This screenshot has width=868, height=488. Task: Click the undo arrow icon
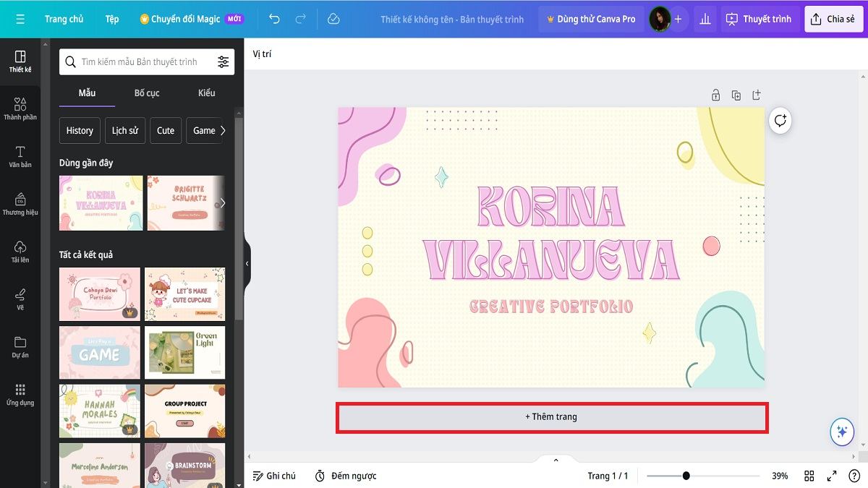pos(274,19)
